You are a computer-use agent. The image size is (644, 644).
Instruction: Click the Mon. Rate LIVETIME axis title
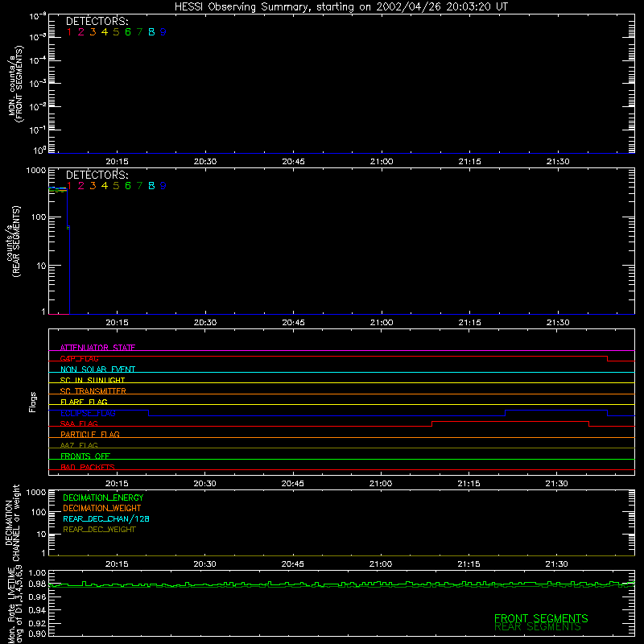point(14,605)
